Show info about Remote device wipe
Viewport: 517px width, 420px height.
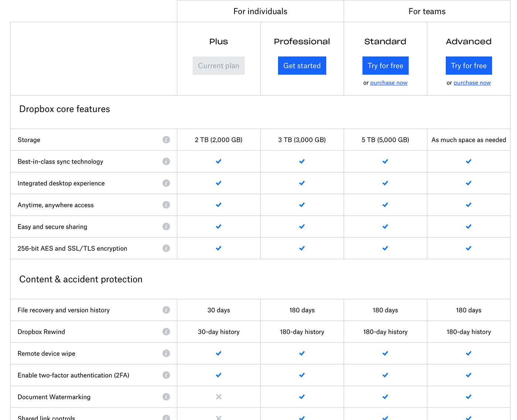point(166,354)
